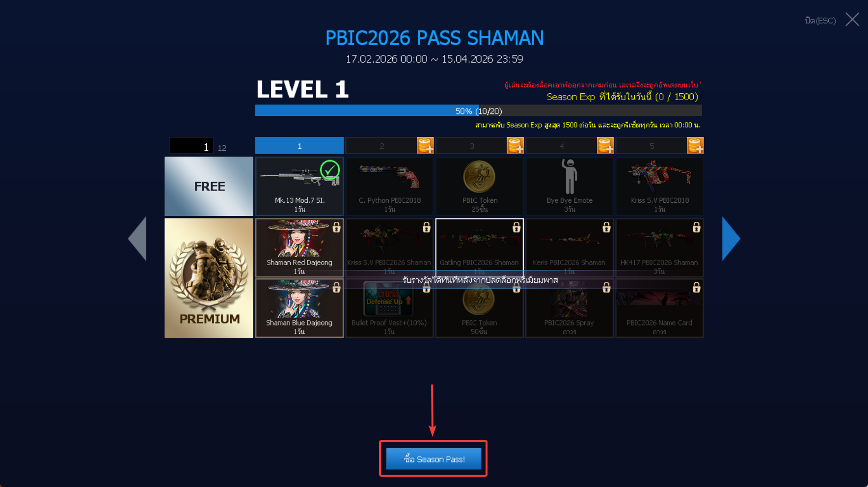Click the level progress bar
Screen dimensions: 868x487
coord(479,111)
